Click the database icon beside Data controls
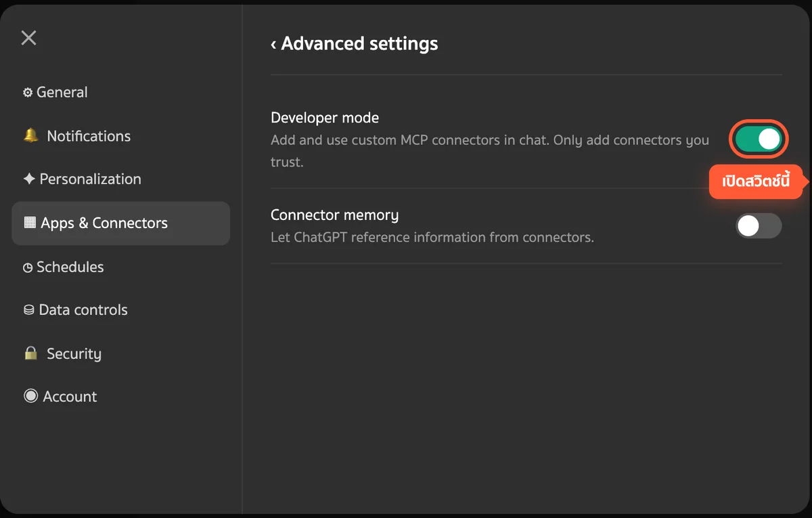 click(29, 310)
